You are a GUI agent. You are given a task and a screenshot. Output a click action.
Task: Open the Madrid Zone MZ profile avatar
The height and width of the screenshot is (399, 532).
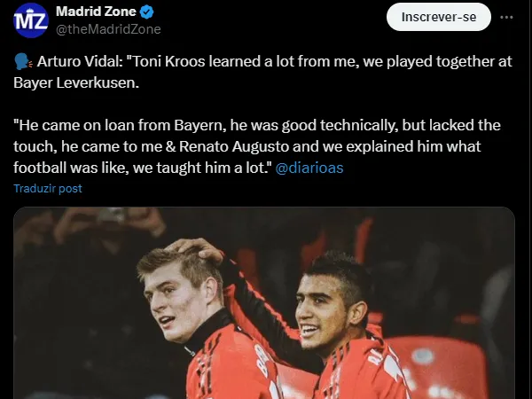click(31, 20)
